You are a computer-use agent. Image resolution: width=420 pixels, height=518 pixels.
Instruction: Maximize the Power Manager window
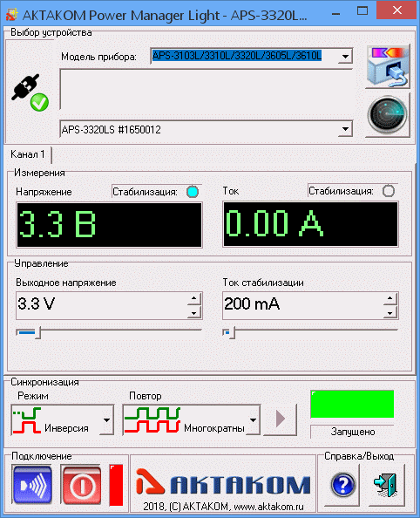[x=362, y=11]
